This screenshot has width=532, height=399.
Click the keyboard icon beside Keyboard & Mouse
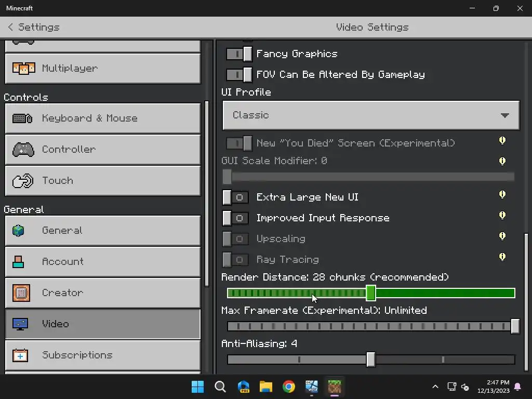tap(22, 118)
